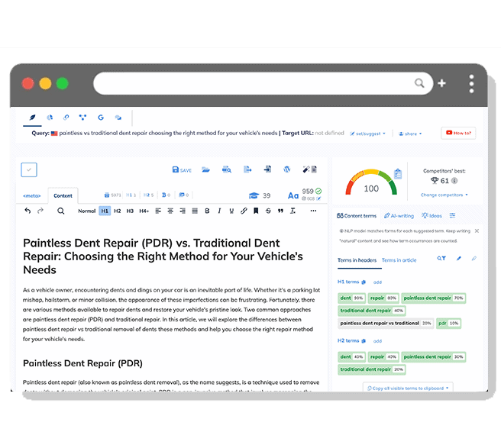Open the Content terms tab
Image resolution: width=501 pixels, height=448 pixels.
click(357, 216)
